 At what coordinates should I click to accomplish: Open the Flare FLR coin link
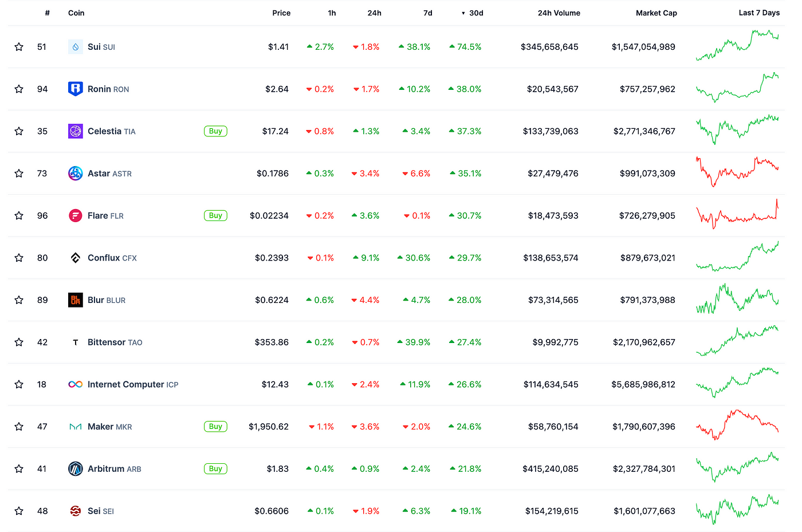[105, 215]
